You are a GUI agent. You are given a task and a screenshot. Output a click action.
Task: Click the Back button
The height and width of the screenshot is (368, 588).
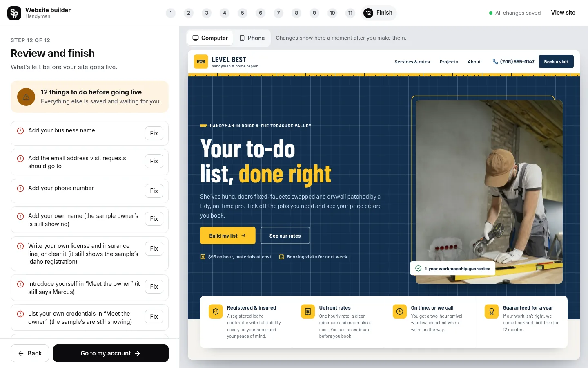[30, 353]
